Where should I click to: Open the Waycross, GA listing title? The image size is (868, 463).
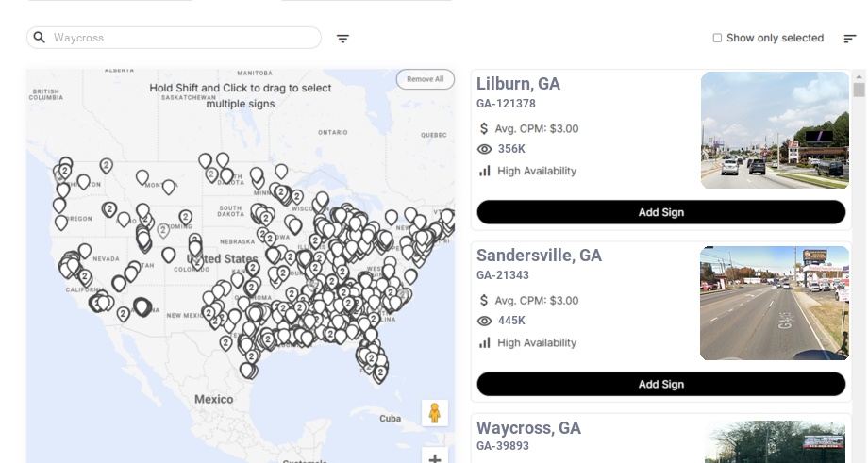click(528, 428)
